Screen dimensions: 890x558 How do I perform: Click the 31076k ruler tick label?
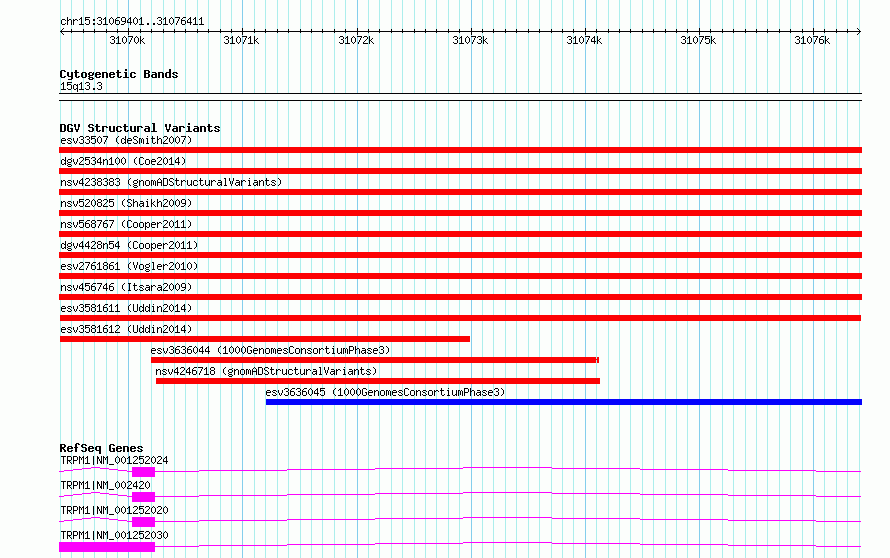coord(812,40)
